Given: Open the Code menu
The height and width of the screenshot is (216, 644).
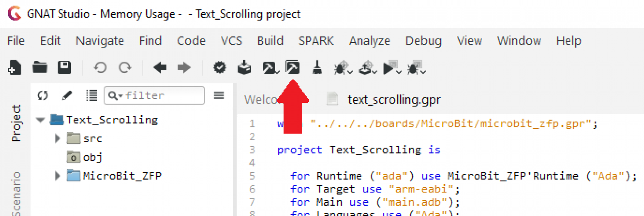Looking at the screenshot, I should (x=191, y=41).
